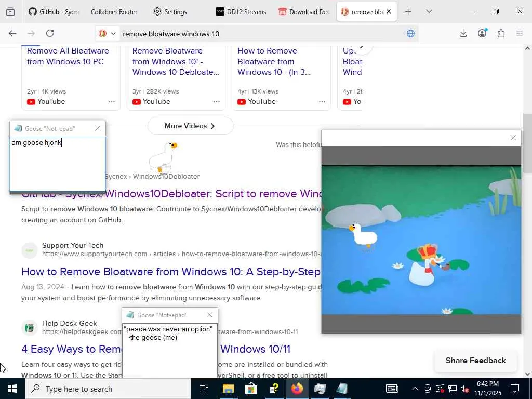Click the Support Your Tech site name
The height and width of the screenshot is (399, 532).
tap(73, 245)
